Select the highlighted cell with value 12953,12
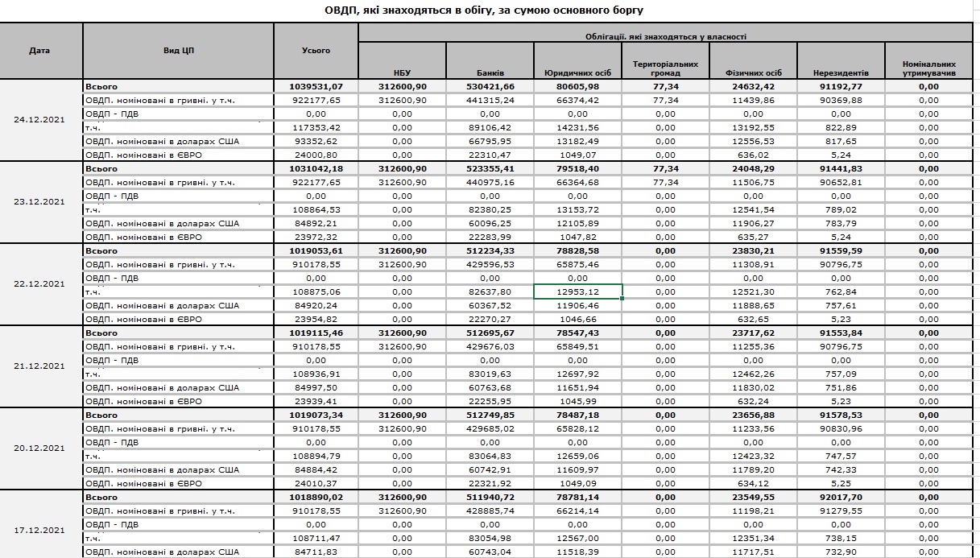Image resolution: width=980 pixels, height=558 pixels. (x=577, y=291)
